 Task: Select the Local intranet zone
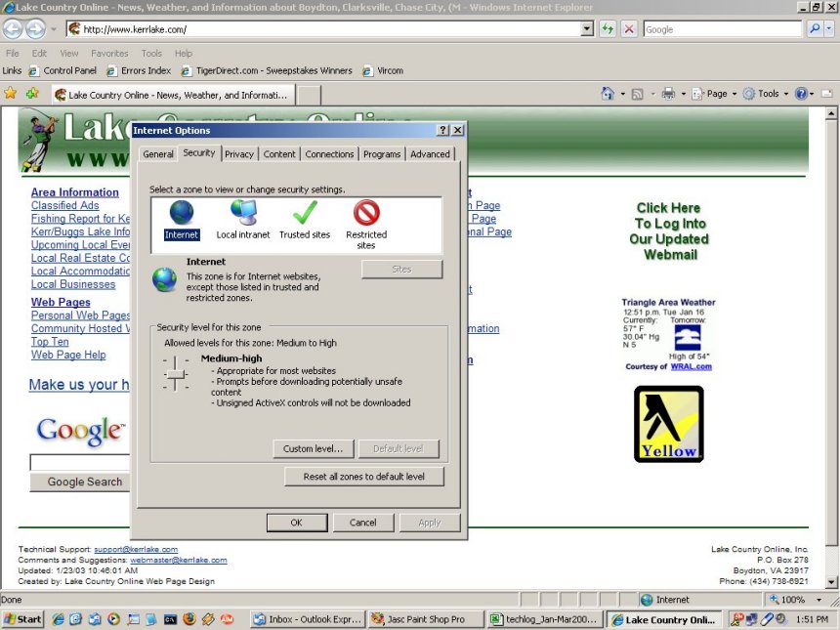pos(243,220)
